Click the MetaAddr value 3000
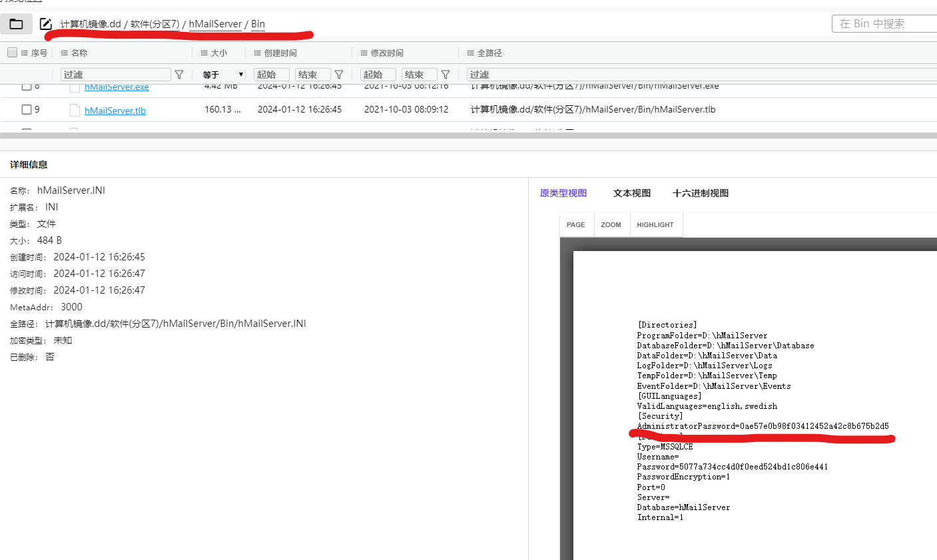Screen dimensions: 937x560 (x=71, y=307)
